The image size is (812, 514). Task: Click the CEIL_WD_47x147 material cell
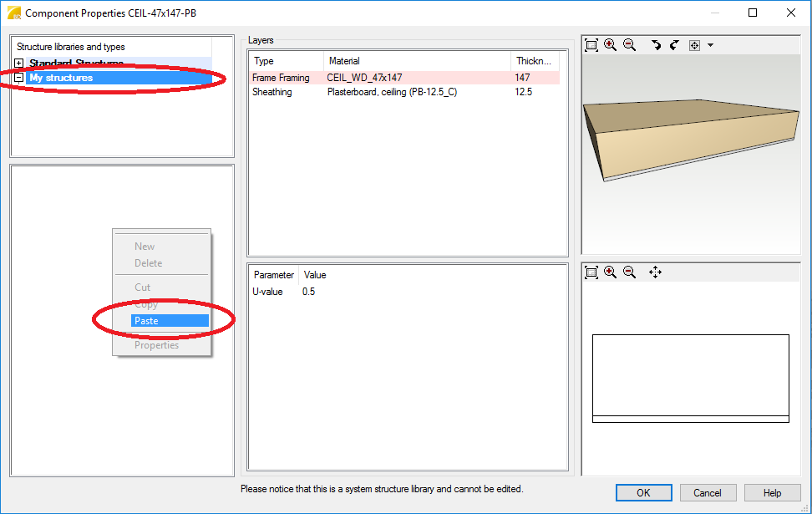click(x=364, y=78)
